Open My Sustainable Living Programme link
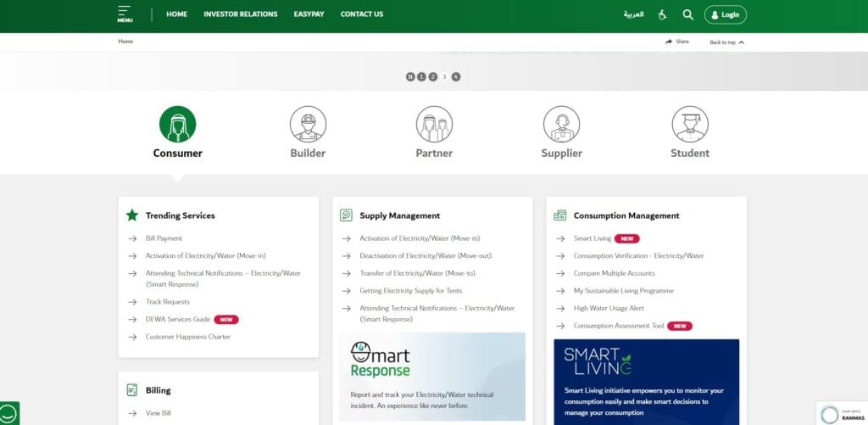This screenshot has height=425, width=868. [623, 291]
